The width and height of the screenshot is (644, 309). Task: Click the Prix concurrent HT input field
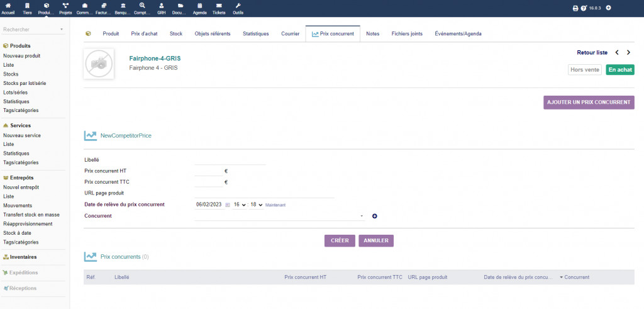click(x=209, y=171)
